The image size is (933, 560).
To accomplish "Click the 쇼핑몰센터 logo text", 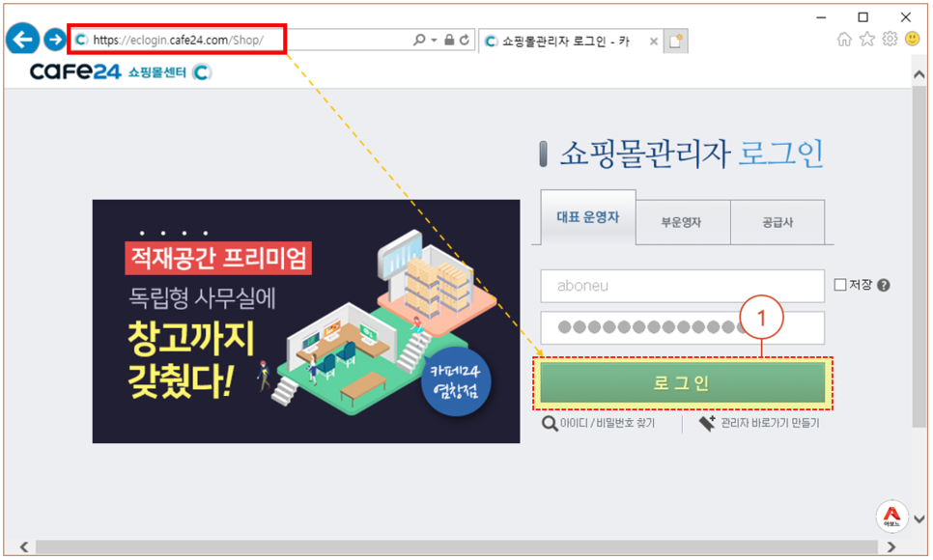I will (157, 72).
